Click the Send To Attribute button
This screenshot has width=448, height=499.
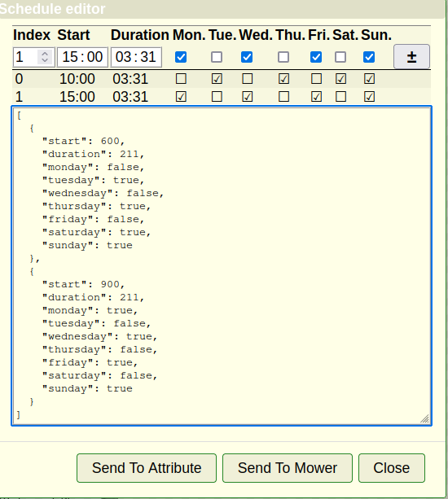[147, 468]
